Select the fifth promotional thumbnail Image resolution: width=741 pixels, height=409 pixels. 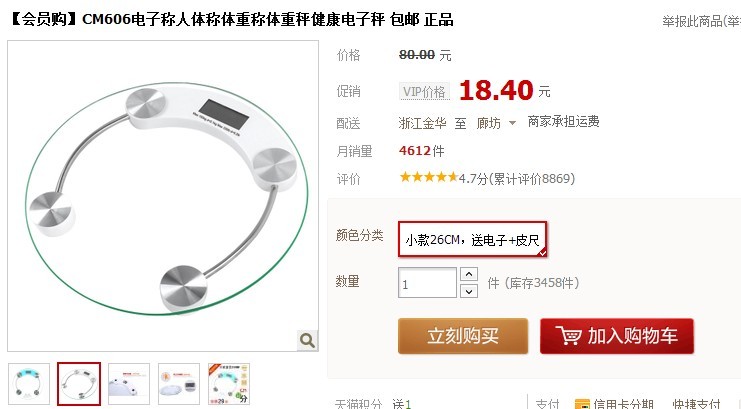click(229, 384)
